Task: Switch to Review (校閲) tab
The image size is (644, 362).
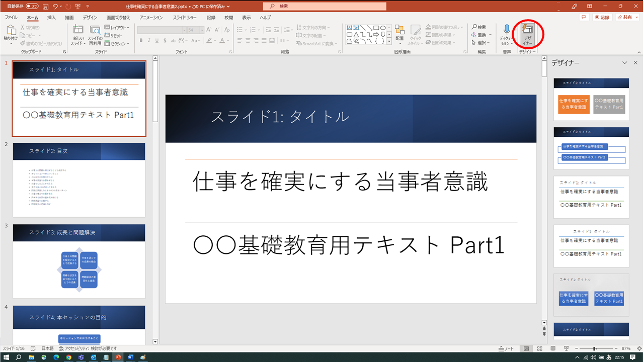Action: coord(229,17)
